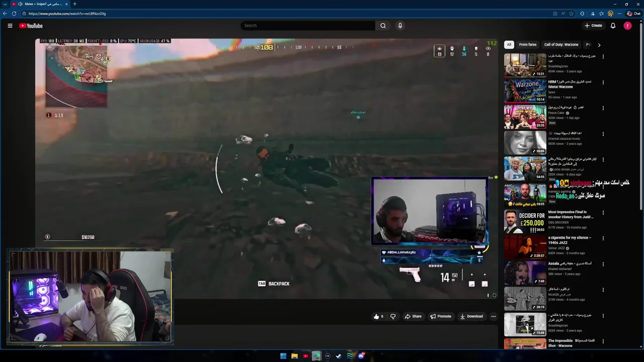The image size is (644, 362).
Task: Open the Warzone 10:14 video thumbnail
Action: [525, 90]
